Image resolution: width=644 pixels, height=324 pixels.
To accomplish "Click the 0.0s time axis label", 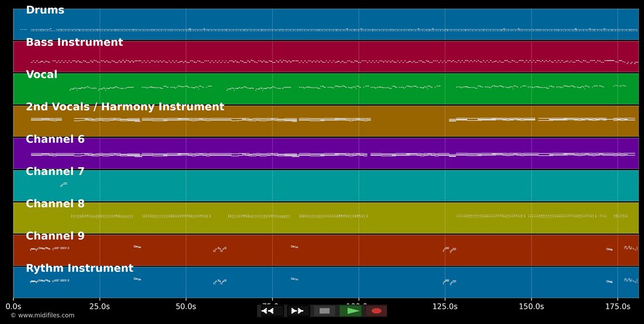I will [13, 306].
